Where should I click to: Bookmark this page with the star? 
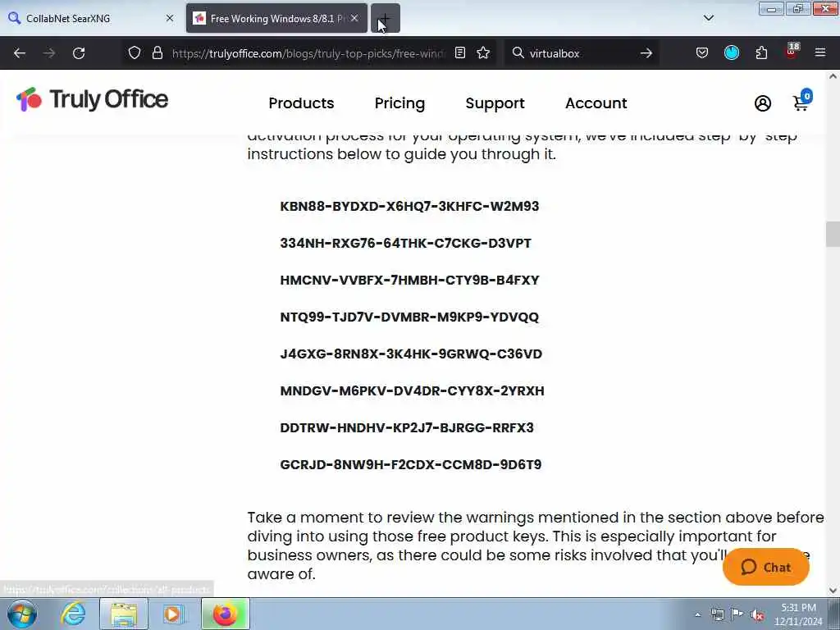coord(483,53)
